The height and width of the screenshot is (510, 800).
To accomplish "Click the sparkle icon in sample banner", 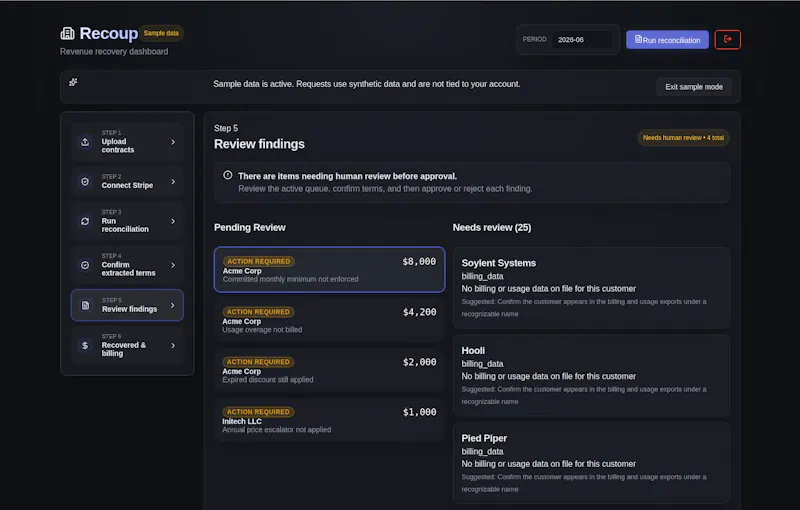I will 73,82.
